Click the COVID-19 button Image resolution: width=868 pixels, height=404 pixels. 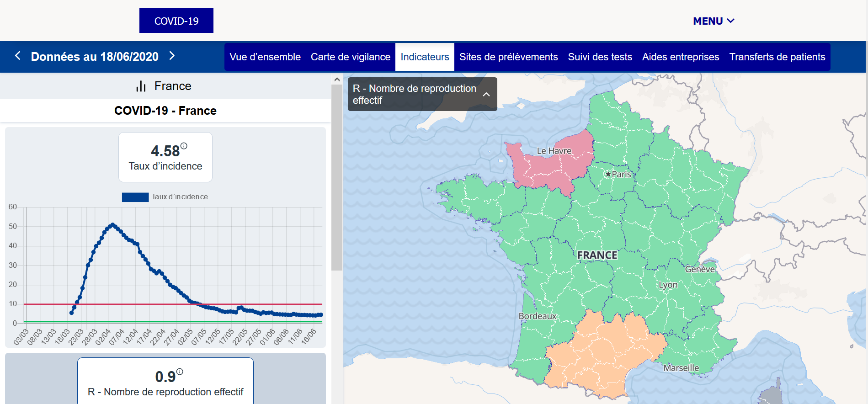pyautogui.click(x=176, y=21)
